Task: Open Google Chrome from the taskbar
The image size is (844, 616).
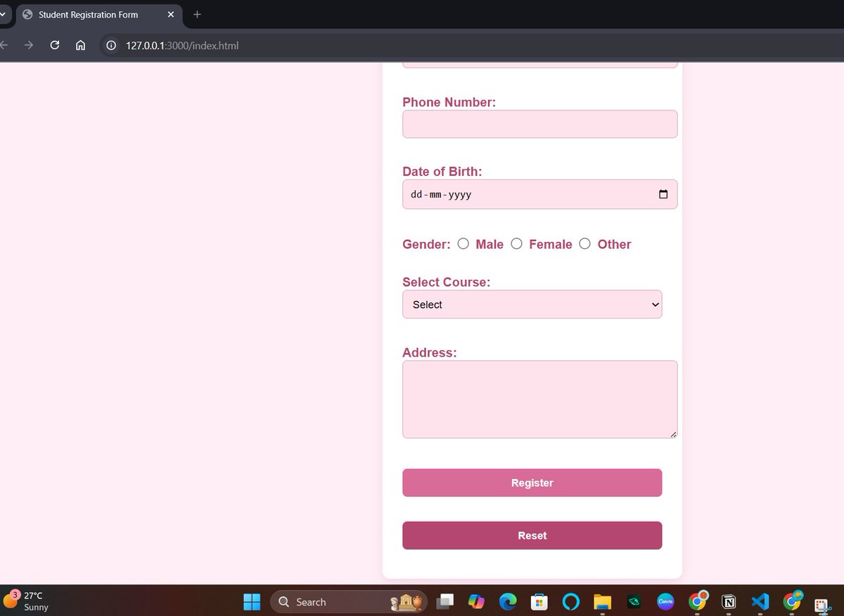Action: pyautogui.click(x=698, y=602)
